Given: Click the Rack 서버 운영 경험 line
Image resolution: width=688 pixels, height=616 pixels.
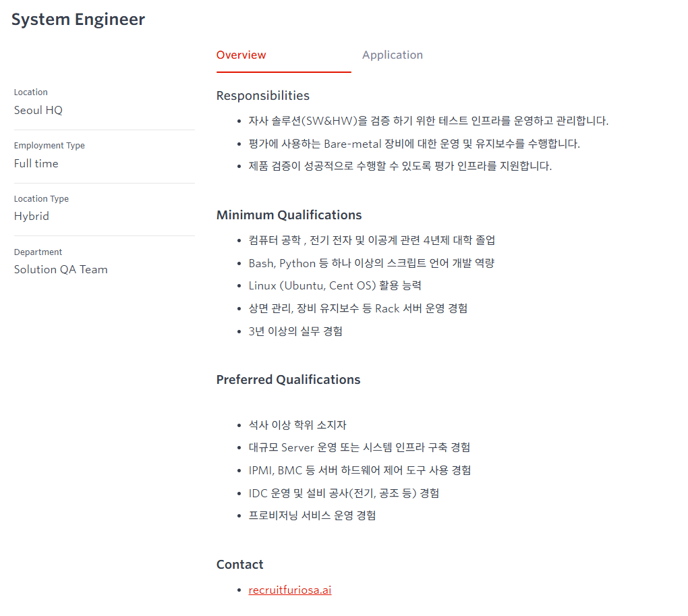Looking at the screenshot, I should pos(357,308).
